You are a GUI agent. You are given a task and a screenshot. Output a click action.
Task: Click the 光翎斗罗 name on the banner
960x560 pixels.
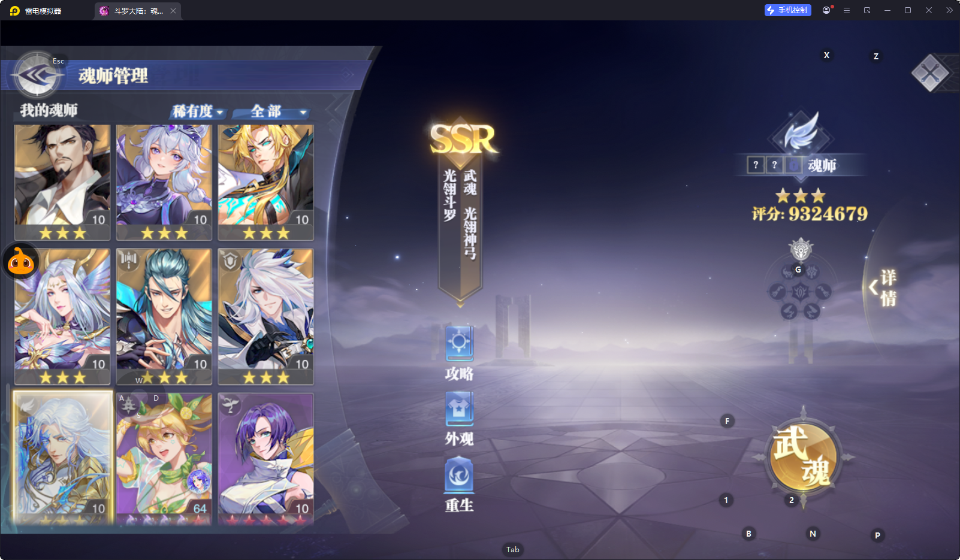(450, 195)
